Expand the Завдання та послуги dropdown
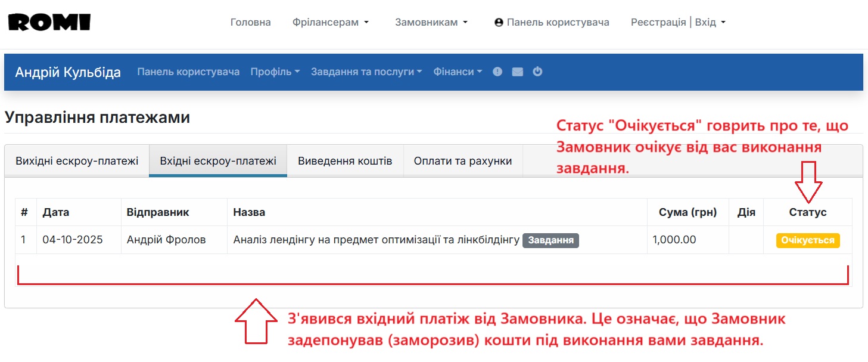This screenshot has width=868, height=362. click(365, 72)
